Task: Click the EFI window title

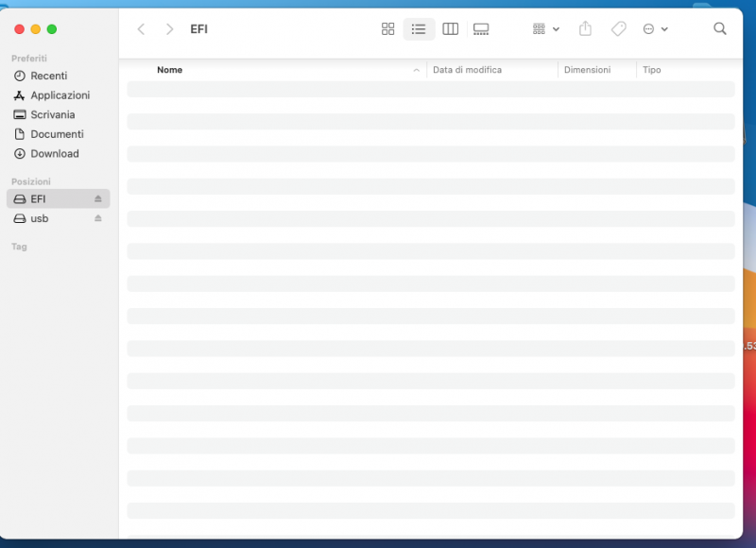Action: (198, 29)
